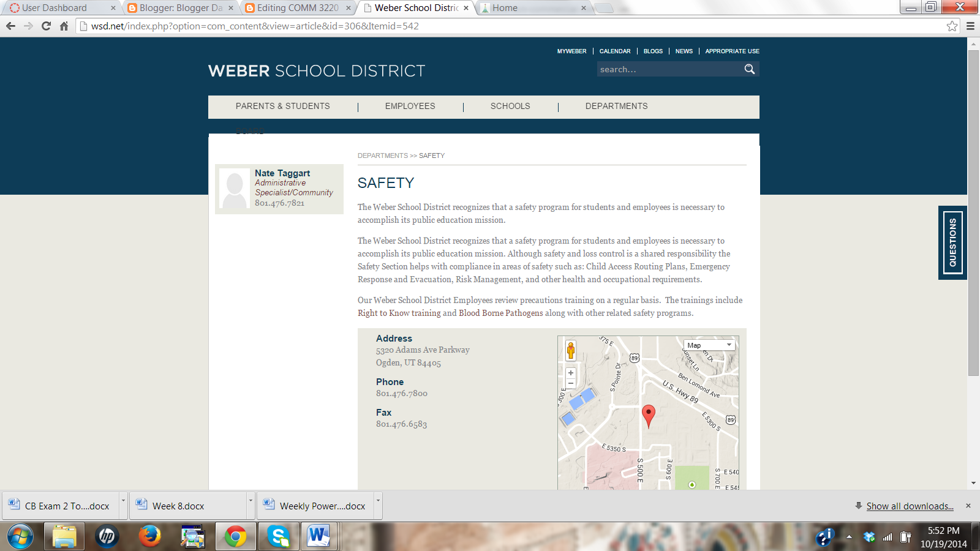The height and width of the screenshot is (551, 980).
Task: Focus the browser address bar
Action: coord(518,26)
